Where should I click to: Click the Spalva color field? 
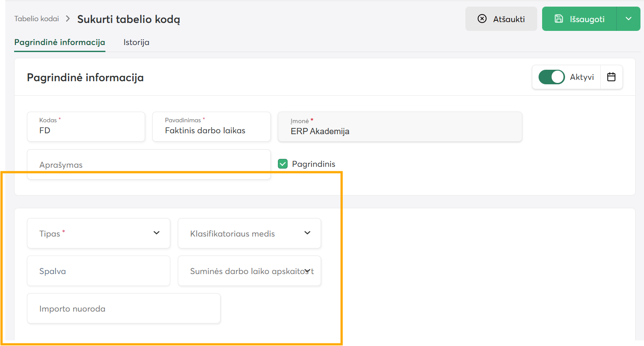tap(99, 271)
